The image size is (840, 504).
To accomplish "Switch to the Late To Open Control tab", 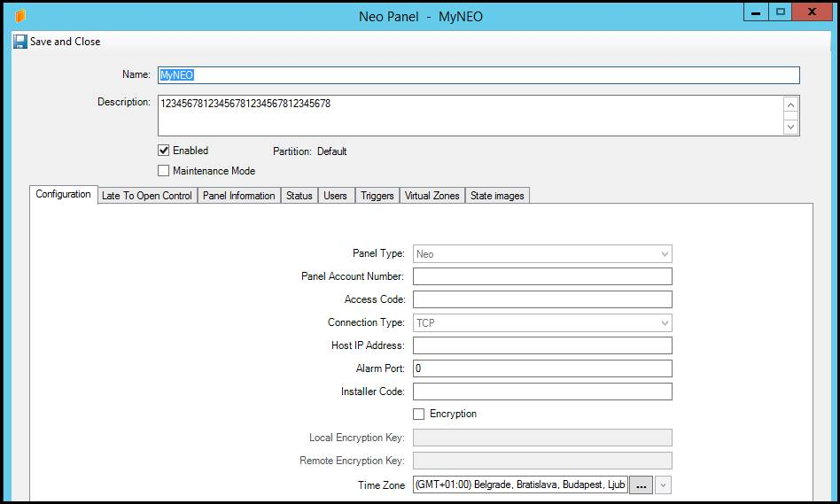I will 147,196.
